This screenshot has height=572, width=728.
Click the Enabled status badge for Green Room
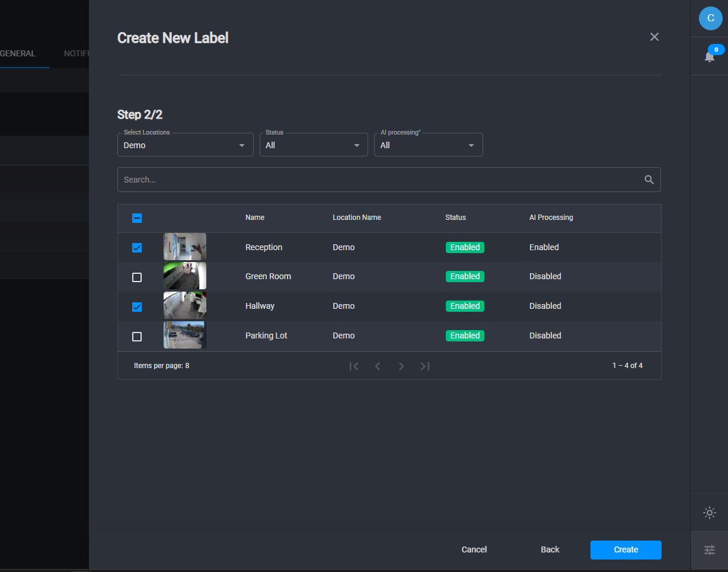pos(465,276)
